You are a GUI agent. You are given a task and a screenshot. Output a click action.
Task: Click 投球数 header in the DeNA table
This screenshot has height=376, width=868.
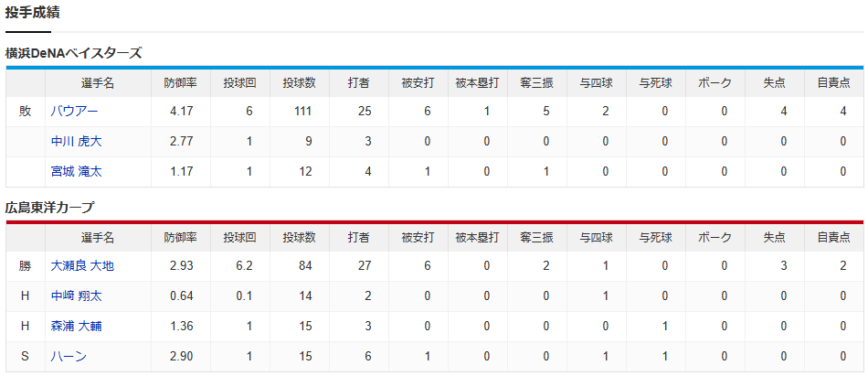click(300, 83)
